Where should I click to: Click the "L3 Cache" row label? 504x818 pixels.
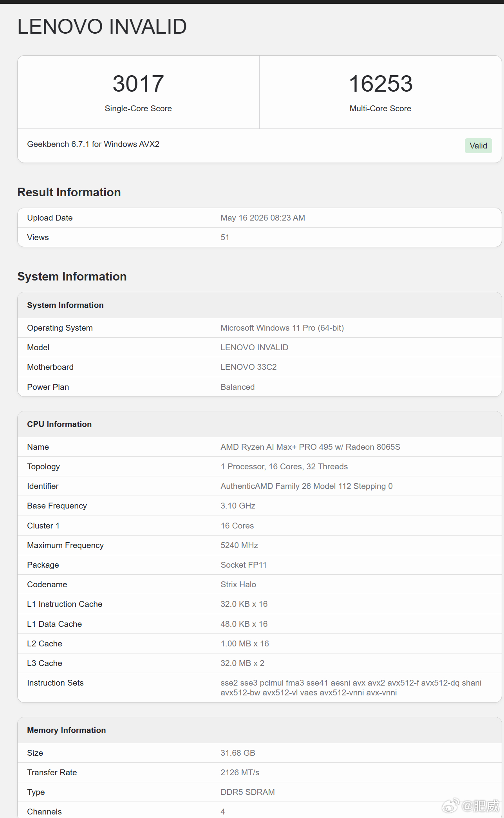45,663
